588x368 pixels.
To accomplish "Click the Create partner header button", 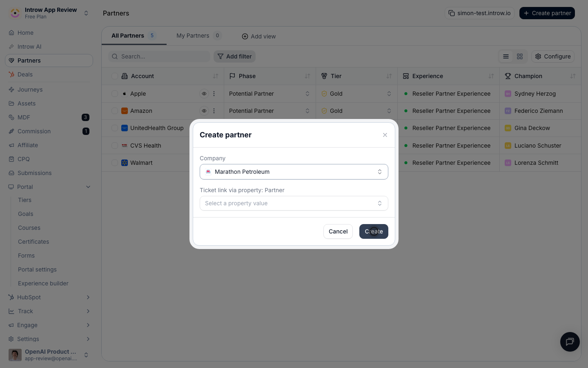I will [547, 13].
